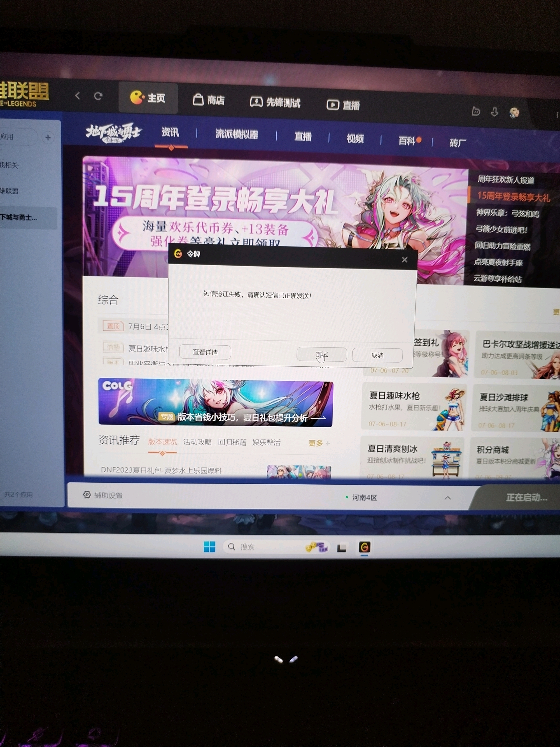This screenshot has width=560, height=747.
Task: Open the 直播 tab in top bar
Action: [343, 105]
